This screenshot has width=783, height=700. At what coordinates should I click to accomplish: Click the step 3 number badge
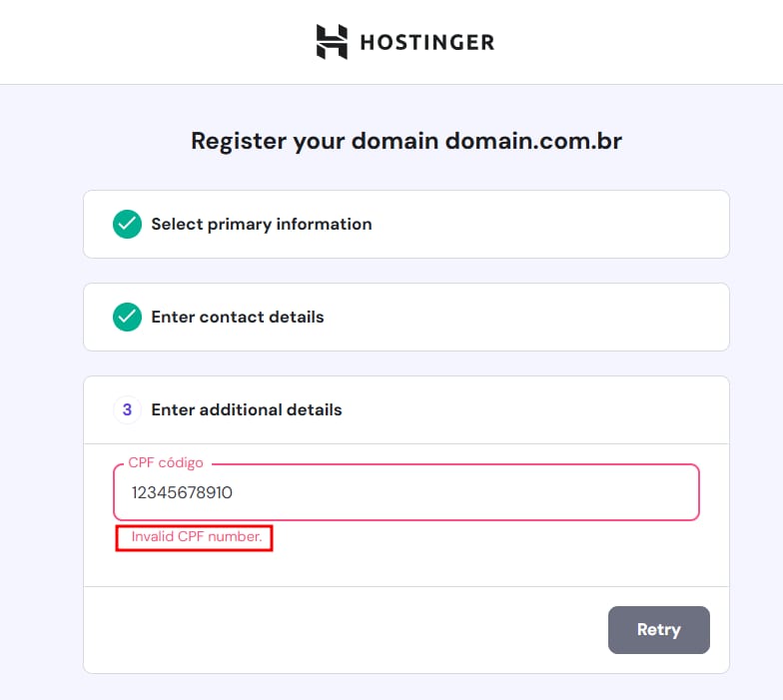[x=127, y=410]
